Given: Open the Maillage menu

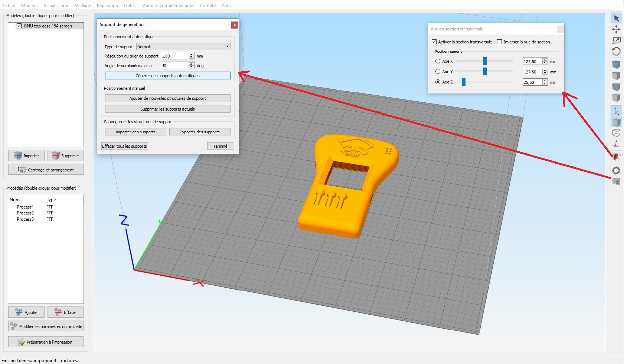Looking at the screenshot, I should pos(82,6).
